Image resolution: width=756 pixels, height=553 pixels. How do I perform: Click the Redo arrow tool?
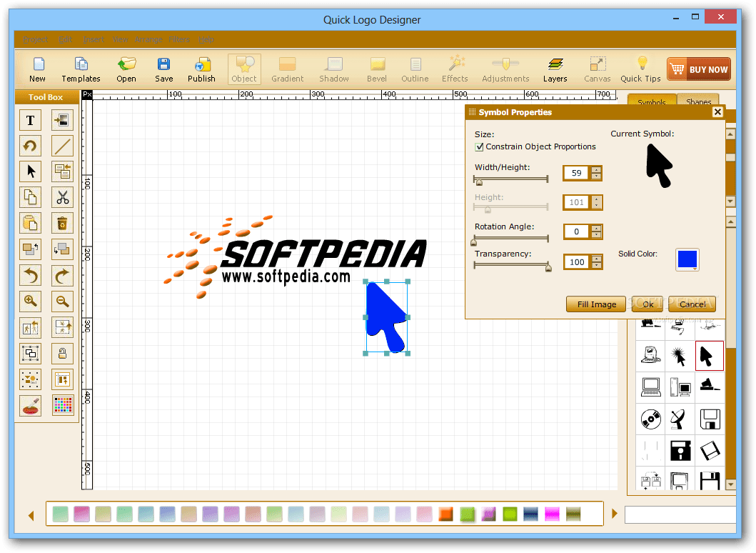pos(63,276)
